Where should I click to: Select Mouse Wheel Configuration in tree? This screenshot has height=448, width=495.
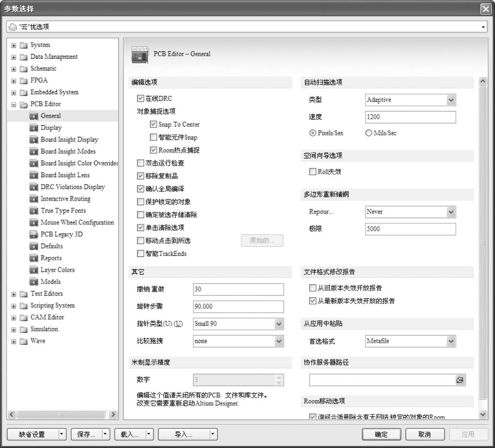tap(77, 223)
